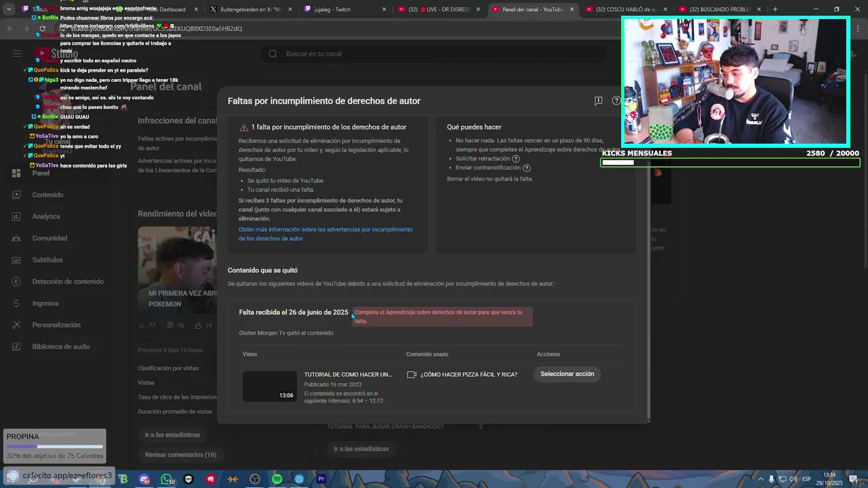Click Falta recibida el 26 de junio de 2025
Viewport: 868px width, 488px height.
[294, 312]
